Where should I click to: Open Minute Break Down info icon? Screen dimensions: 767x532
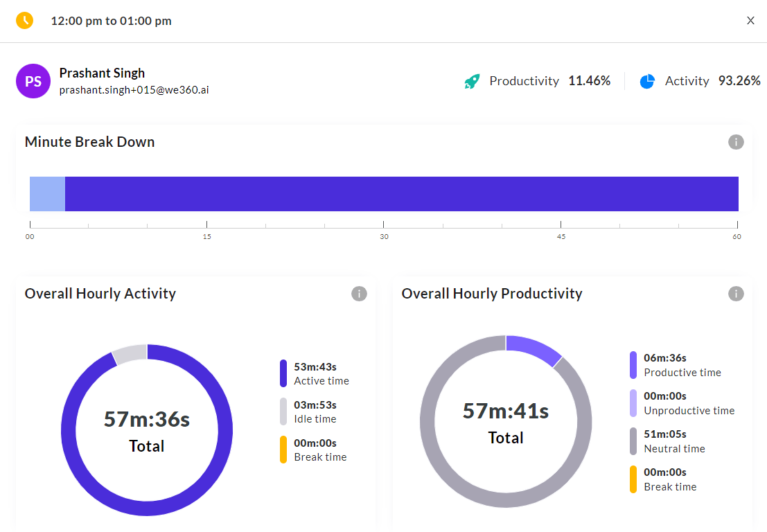[x=736, y=142]
